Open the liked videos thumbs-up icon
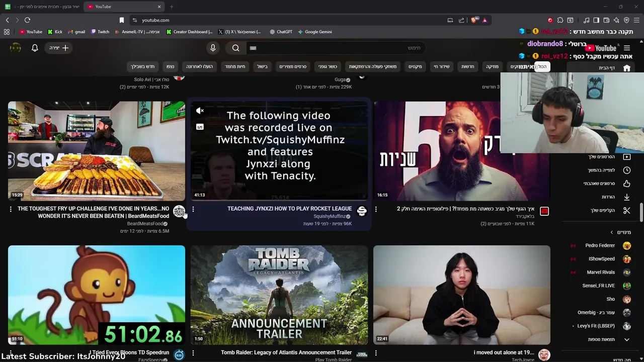Image resolution: width=644 pixels, height=362 pixels. tap(626, 184)
